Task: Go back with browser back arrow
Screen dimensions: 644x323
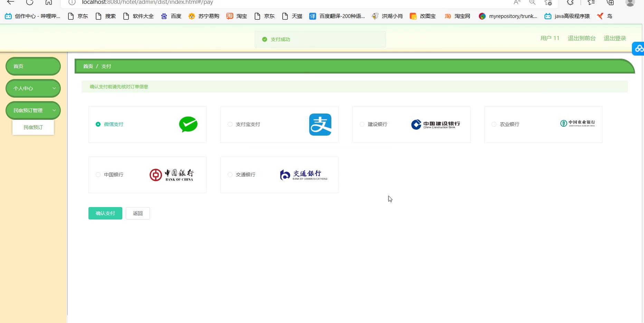Action: pyautogui.click(x=11, y=2)
